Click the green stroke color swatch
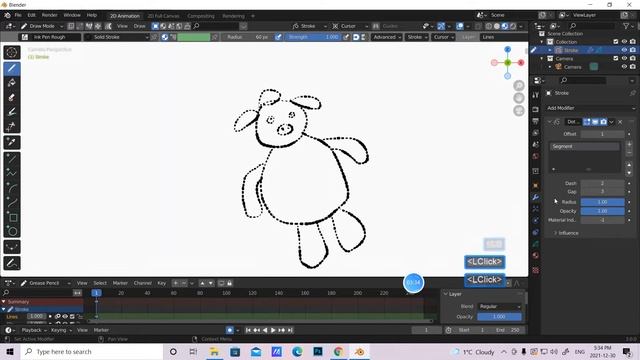Viewport: 640px width, 360px height. [194, 37]
